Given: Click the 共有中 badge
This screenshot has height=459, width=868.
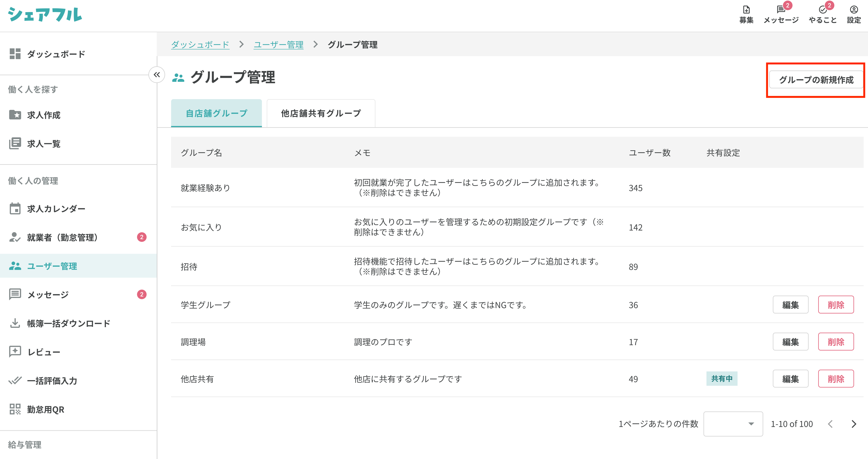Looking at the screenshot, I should point(722,379).
